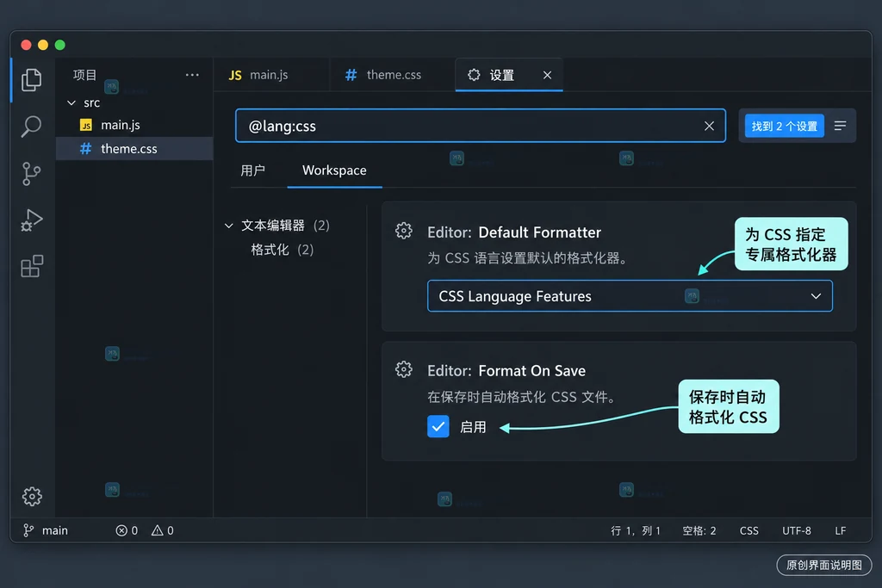The width and height of the screenshot is (882, 588).
Task: Collapse the src folder
Action: [71, 102]
